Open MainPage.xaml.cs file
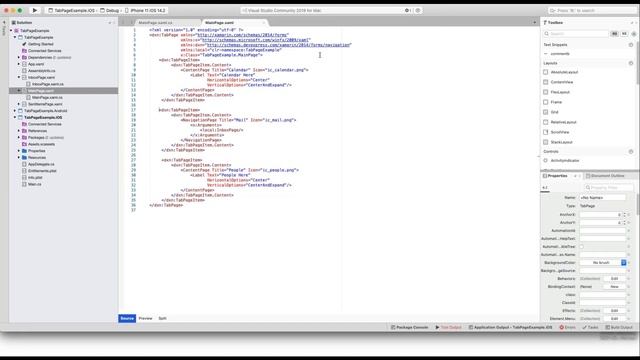640x360 pixels. [x=47, y=98]
